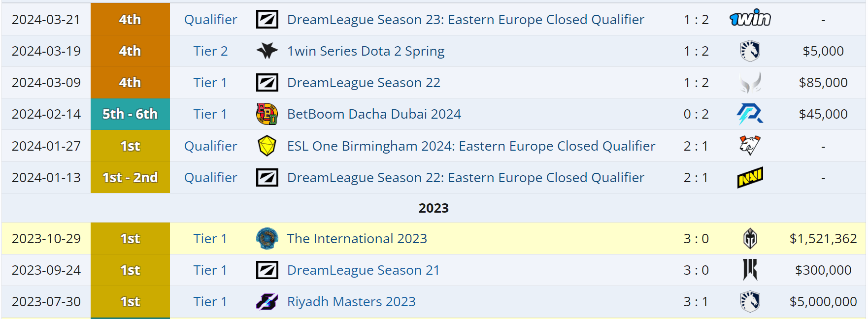Click the BetBoom Dacha Dubai 2024 tournament badge
The image size is (868, 319).
[267, 114]
